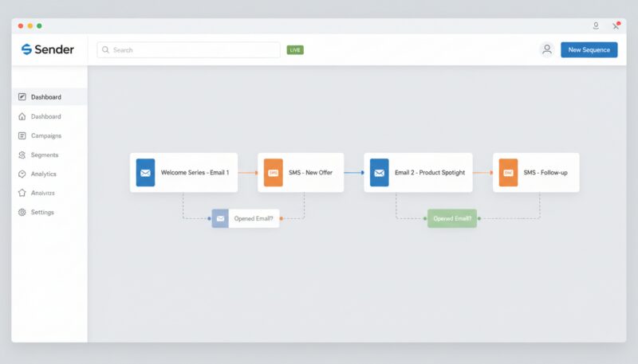Click the Welcome Series - Email 1 envelope icon
Image resolution: width=638 pixels, height=364 pixels.
tap(145, 172)
